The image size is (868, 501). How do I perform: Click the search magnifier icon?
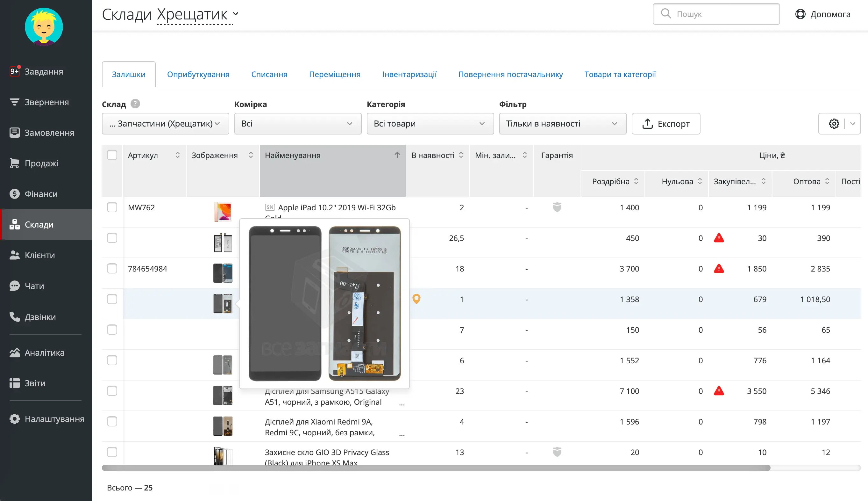click(x=666, y=14)
